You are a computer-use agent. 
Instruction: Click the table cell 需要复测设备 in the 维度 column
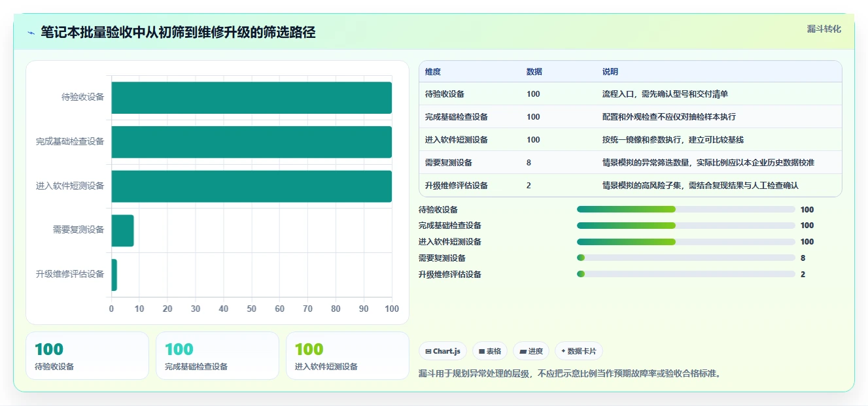449,163
